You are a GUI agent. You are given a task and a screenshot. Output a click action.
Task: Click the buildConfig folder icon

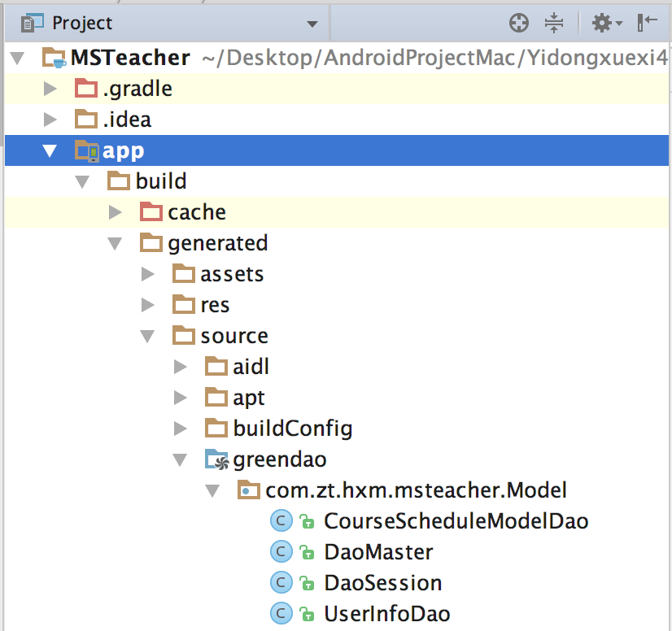(x=216, y=428)
